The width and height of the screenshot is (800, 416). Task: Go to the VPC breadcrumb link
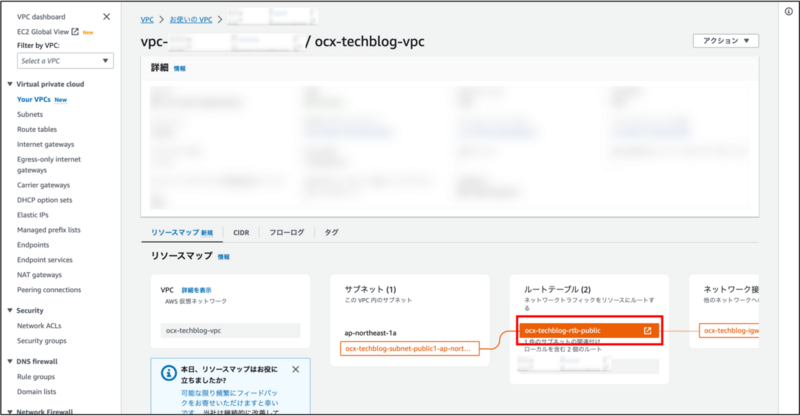click(147, 19)
